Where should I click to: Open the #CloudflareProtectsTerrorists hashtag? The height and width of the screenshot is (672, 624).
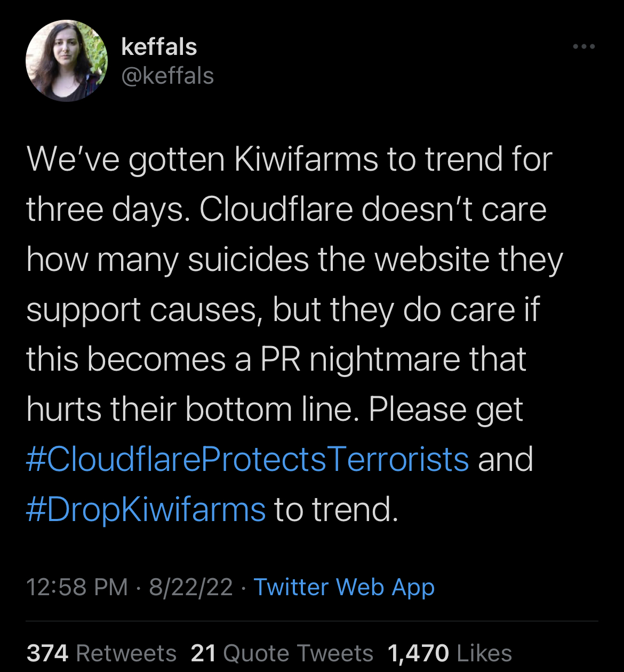tap(247, 459)
